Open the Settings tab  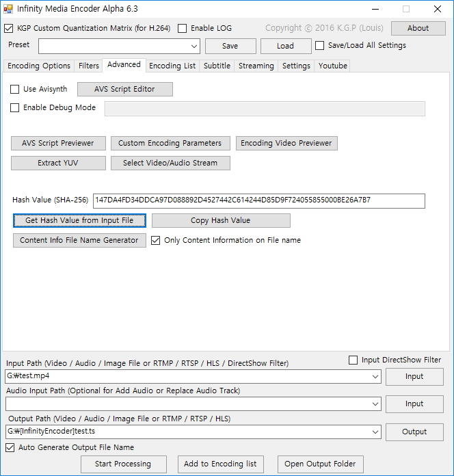click(x=296, y=66)
